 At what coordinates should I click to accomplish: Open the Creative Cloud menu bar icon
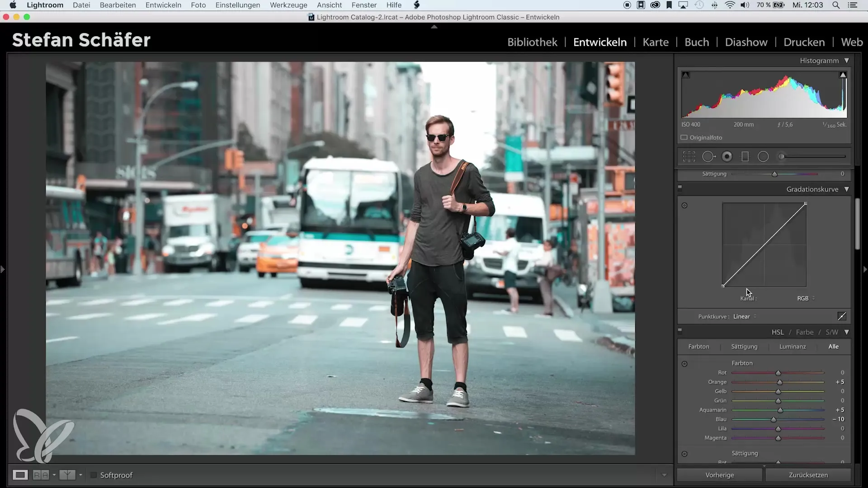[655, 5]
